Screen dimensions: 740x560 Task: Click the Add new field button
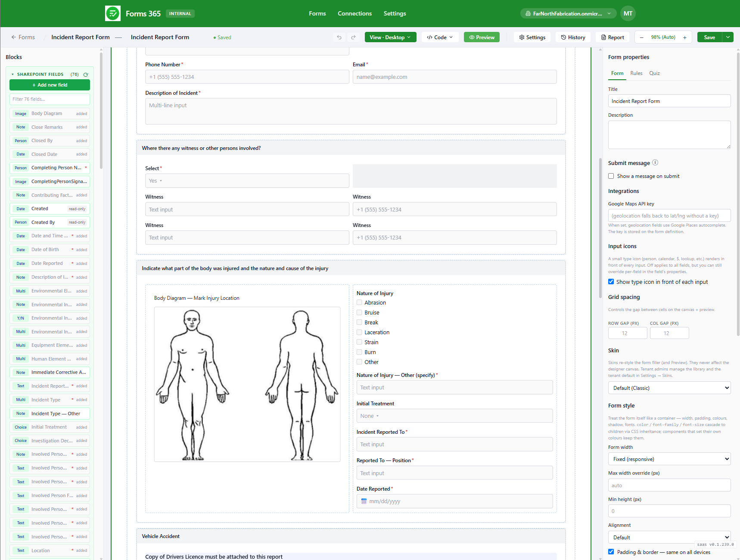pos(50,85)
